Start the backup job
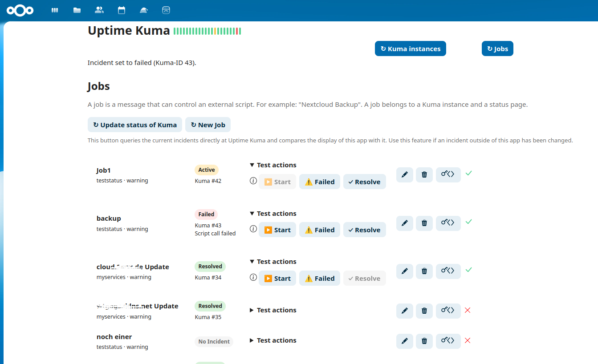This screenshot has height=364, width=598. pyautogui.click(x=277, y=230)
